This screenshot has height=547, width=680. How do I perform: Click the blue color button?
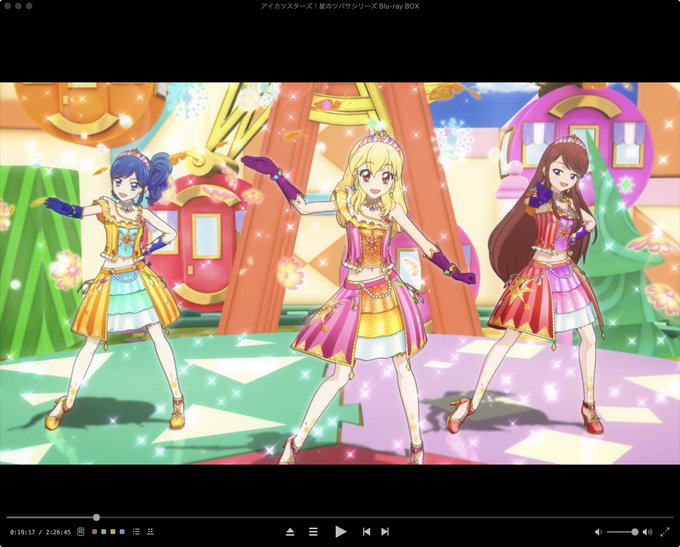122,532
